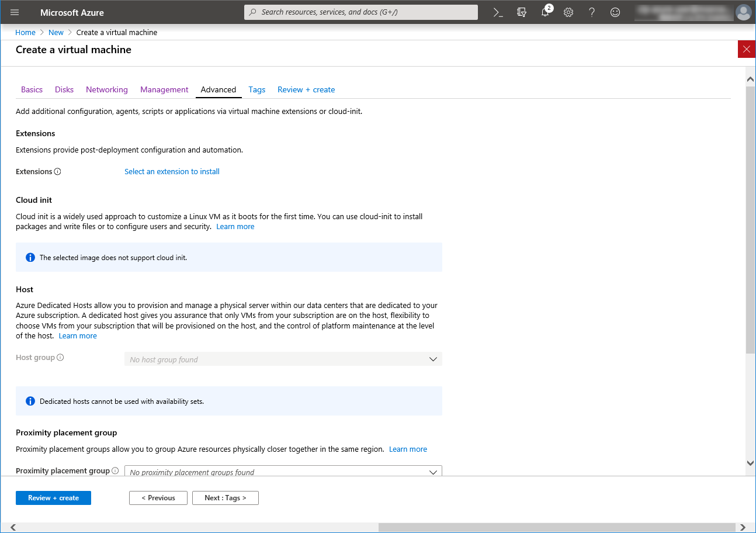Click Select an extension to install
Image resolution: width=756 pixels, height=533 pixels.
[172, 172]
